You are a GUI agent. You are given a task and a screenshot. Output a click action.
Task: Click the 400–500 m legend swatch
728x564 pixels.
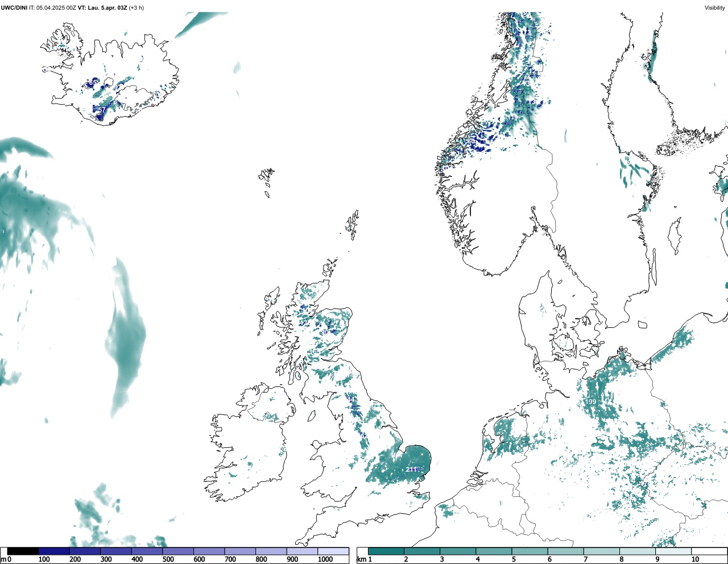coord(147,551)
